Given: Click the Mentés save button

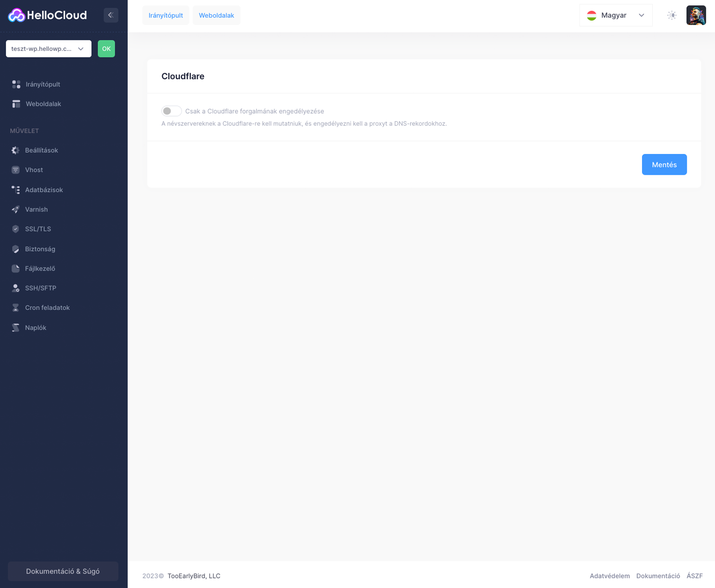Looking at the screenshot, I should click(x=664, y=165).
